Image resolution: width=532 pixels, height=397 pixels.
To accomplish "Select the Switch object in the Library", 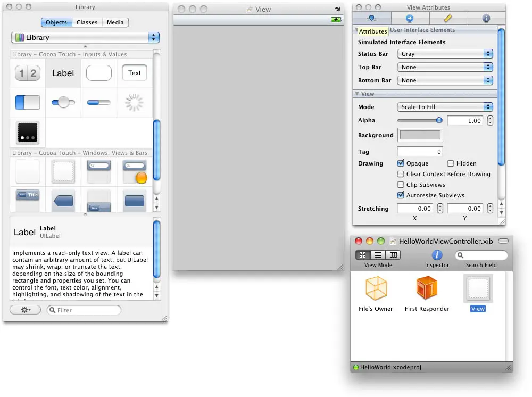I will tap(28, 103).
